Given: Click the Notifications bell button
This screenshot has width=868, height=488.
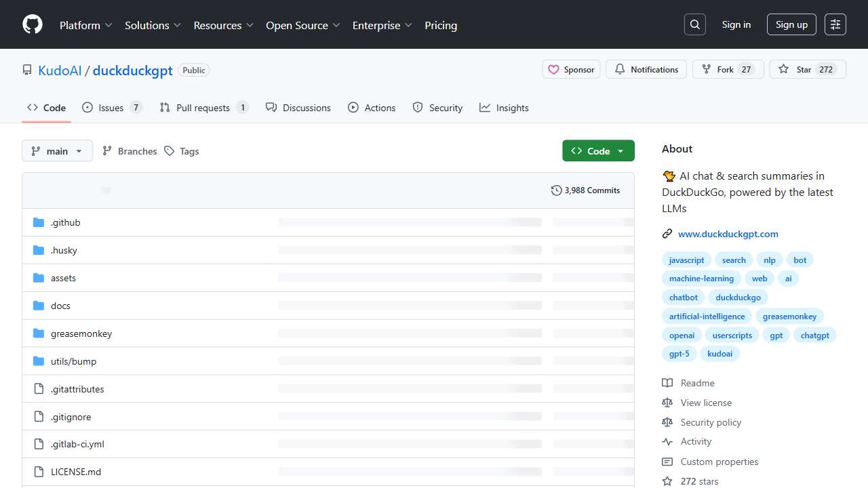Looking at the screenshot, I should coord(646,70).
